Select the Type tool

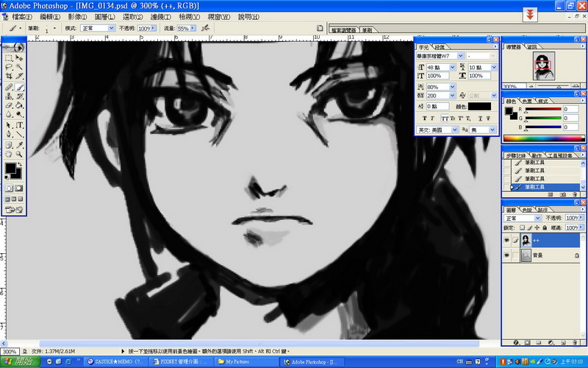pyautogui.click(x=19, y=125)
